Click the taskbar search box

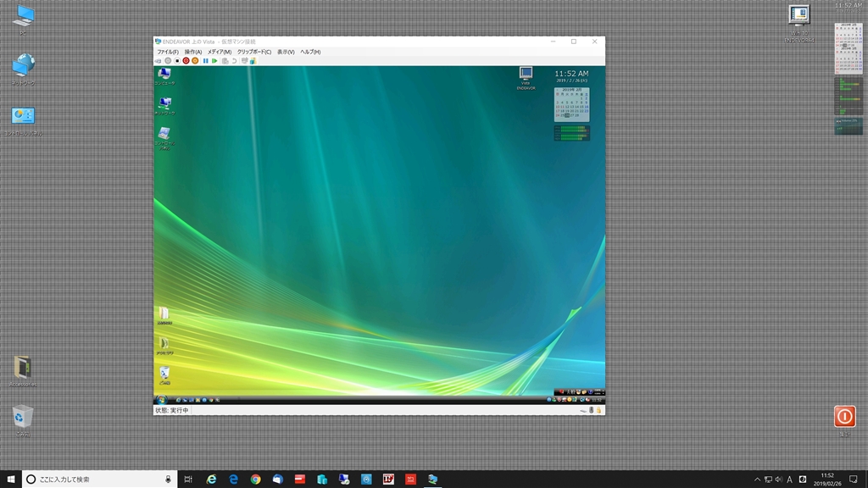[100, 480]
